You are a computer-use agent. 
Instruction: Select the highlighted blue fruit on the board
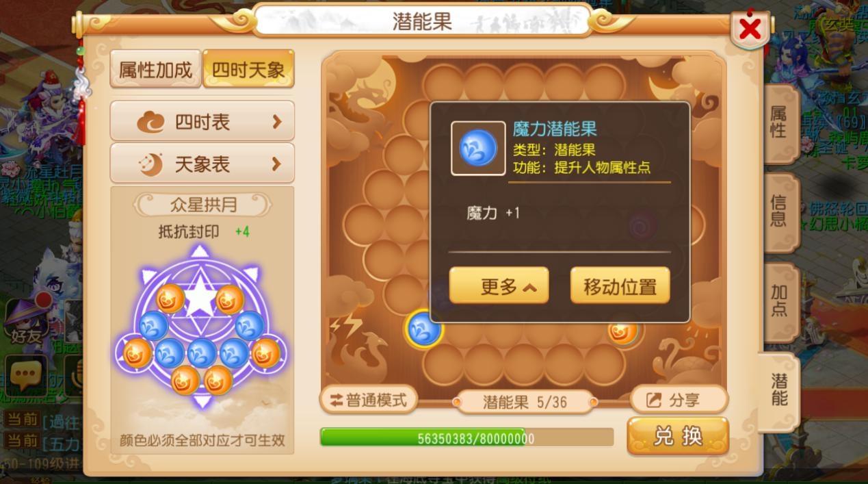pyautogui.click(x=424, y=329)
